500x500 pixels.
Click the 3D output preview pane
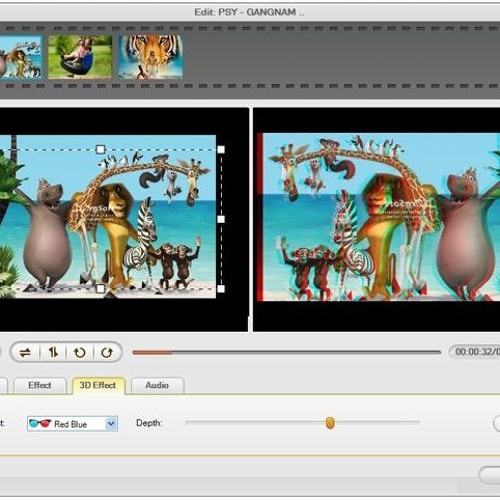pos(377,219)
